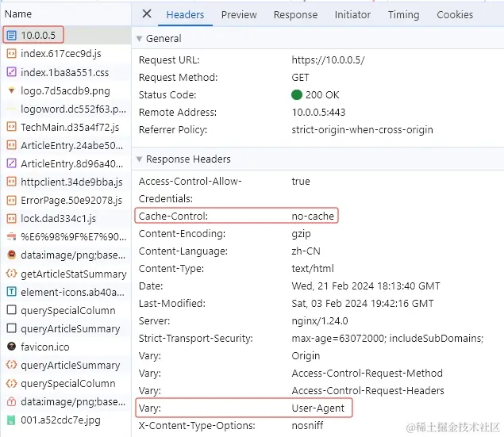Screen dimensions: 504x437
Task: Open the Response tab
Action: coord(295,14)
